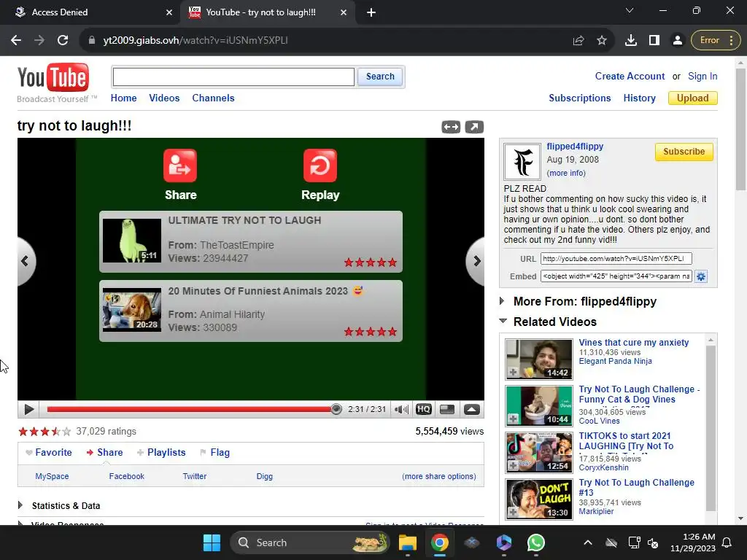This screenshot has height=560, width=747.
Task: Click the red Share icon in video player
Action: pos(180,166)
